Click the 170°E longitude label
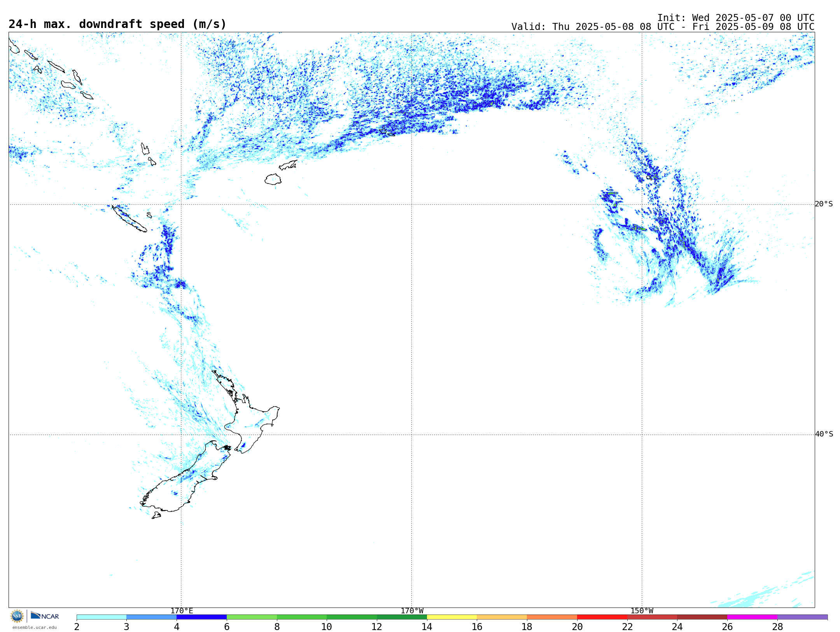This screenshot has width=840, height=632. (x=182, y=611)
